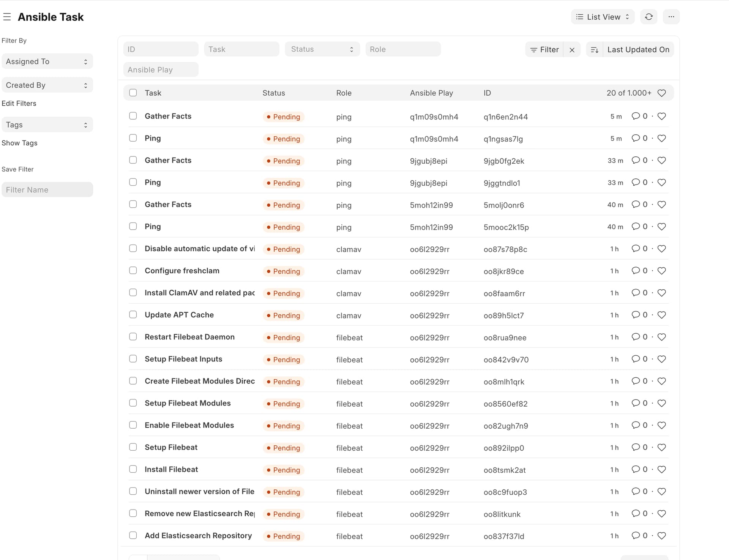Toggle sort direction icon beside Last Updated On

pyautogui.click(x=595, y=50)
